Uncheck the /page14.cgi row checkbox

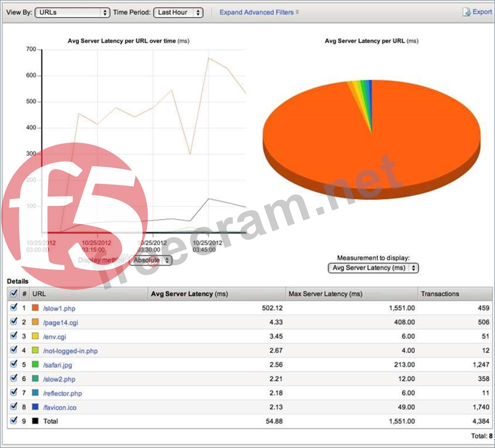click(x=14, y=322)
